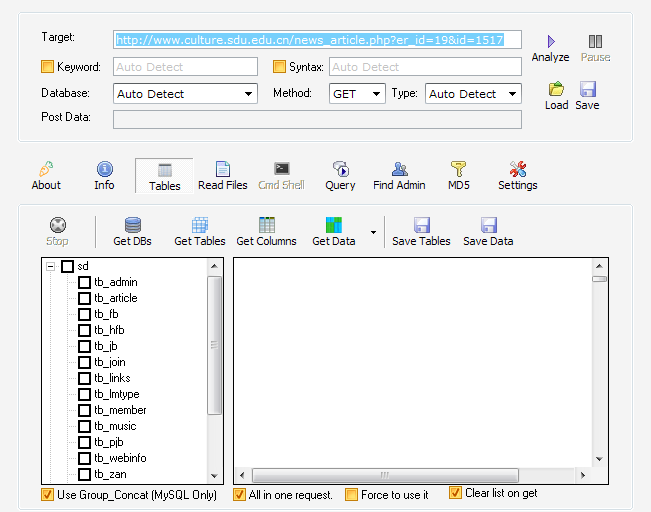
Task: Click the Post Data field
Action: click(317, 120)
